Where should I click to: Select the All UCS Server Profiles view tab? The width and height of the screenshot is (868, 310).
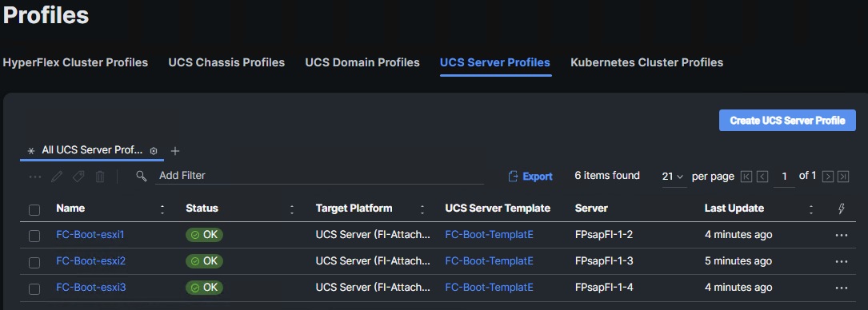coord(92,150)
